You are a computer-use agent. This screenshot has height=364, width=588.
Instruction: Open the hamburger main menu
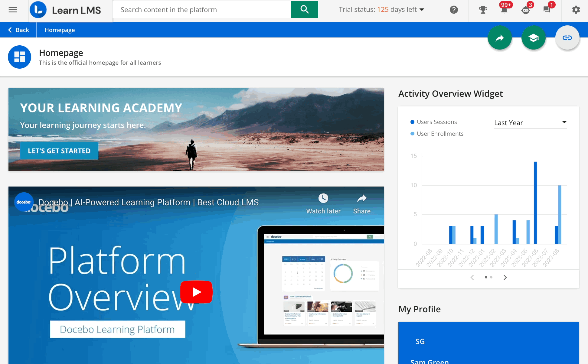[x=13, y=10]
